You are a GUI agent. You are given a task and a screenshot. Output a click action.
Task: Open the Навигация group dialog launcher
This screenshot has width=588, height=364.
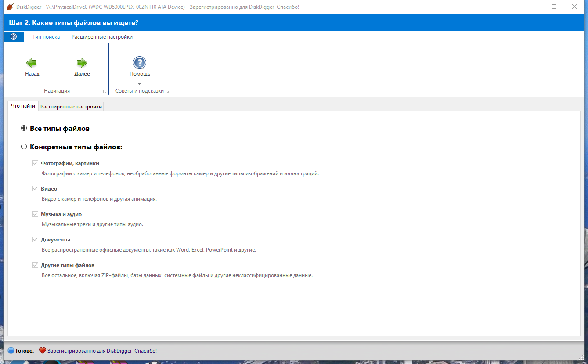(105, 91)
